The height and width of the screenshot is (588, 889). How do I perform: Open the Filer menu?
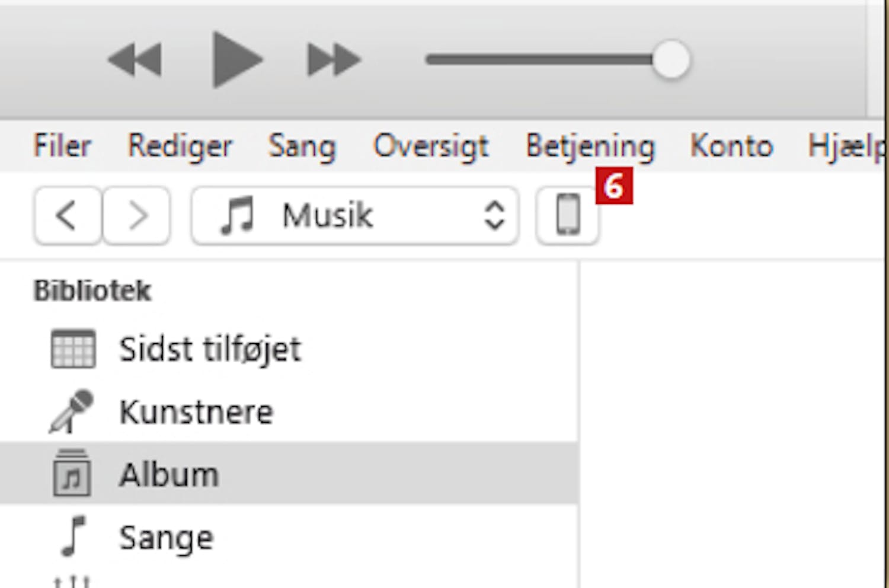(x=62, y=146)
